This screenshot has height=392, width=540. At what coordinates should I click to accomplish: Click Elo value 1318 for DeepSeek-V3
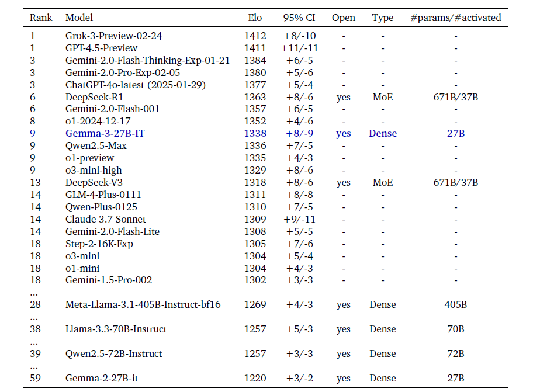tap(255, 182)
